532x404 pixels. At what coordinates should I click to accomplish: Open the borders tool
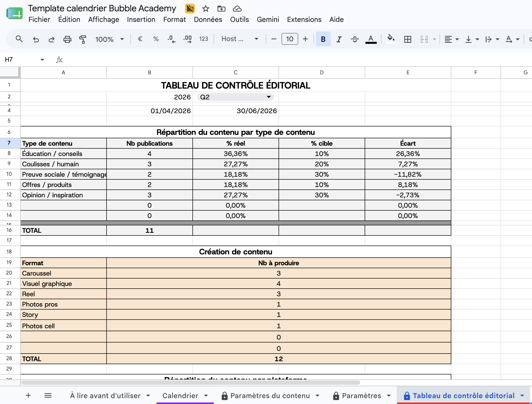tap(407, 39)
